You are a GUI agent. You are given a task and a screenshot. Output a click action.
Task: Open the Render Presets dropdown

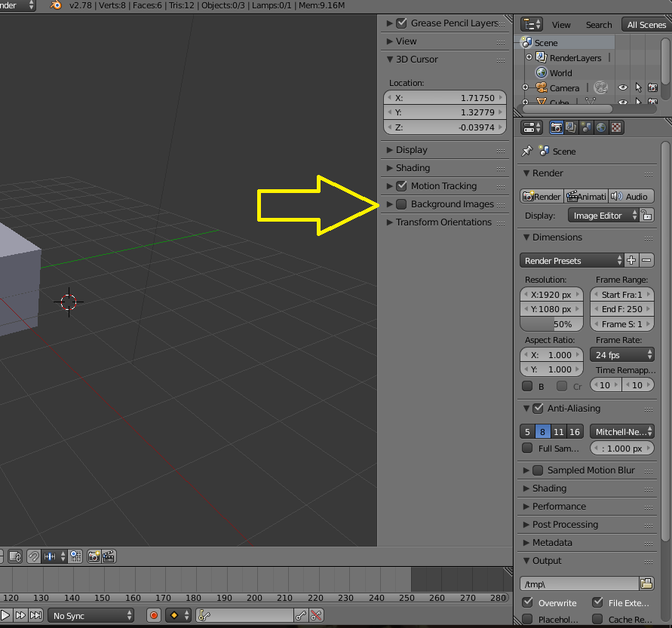tap(572, 260)
